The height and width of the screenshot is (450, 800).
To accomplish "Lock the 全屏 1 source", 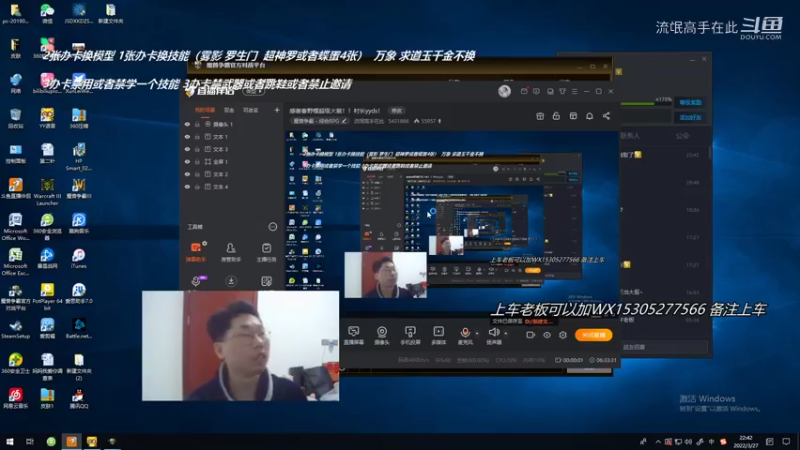I will pyautogui.click(x=197, y=162).
